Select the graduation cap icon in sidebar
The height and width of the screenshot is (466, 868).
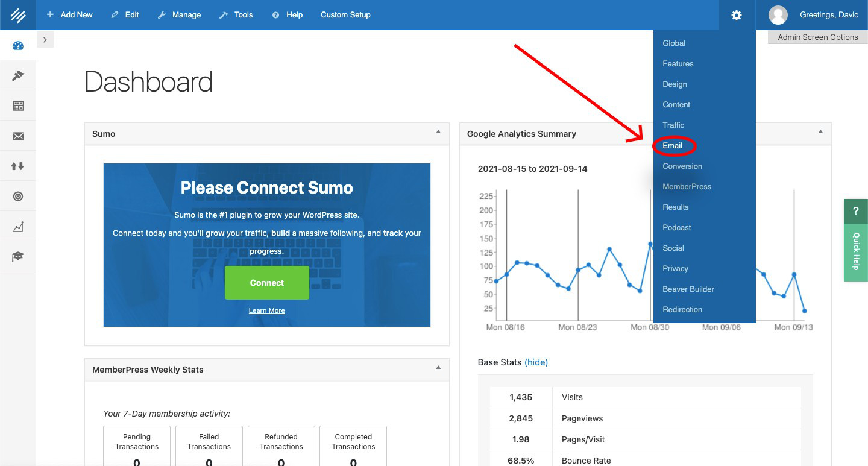coord(18,256)
